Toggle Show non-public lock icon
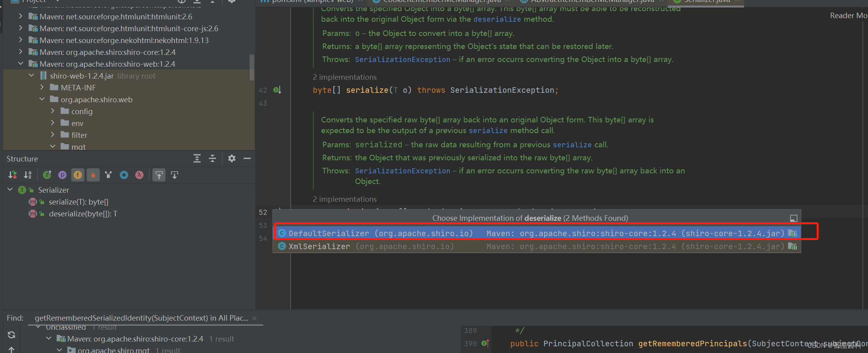This screenshot has height=353, width=868. (93, 175)
